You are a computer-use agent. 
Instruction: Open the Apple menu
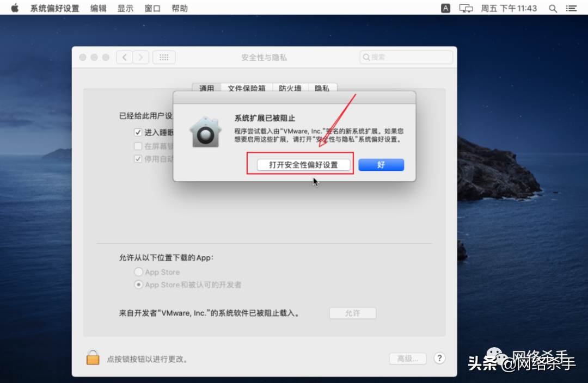[15, 8]
